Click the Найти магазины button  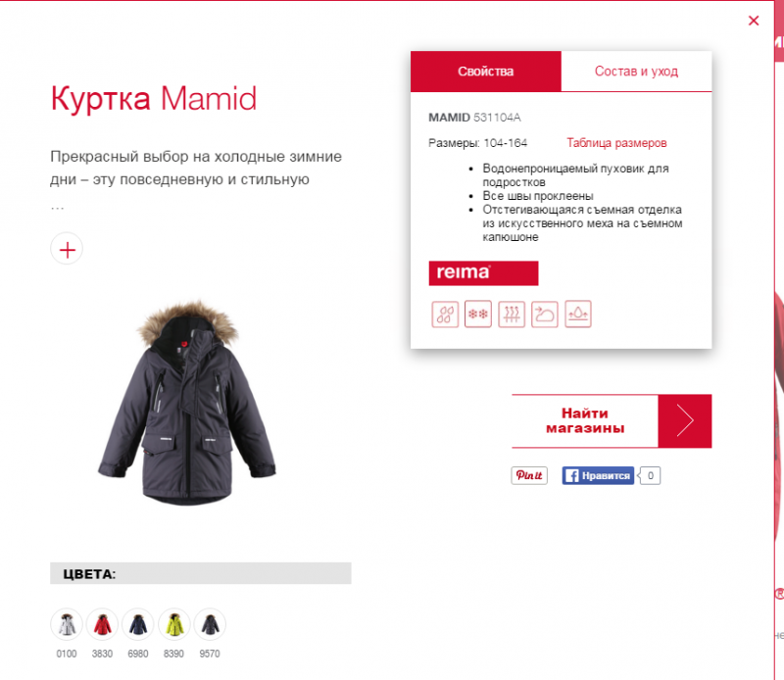click(x=585, y=420)
